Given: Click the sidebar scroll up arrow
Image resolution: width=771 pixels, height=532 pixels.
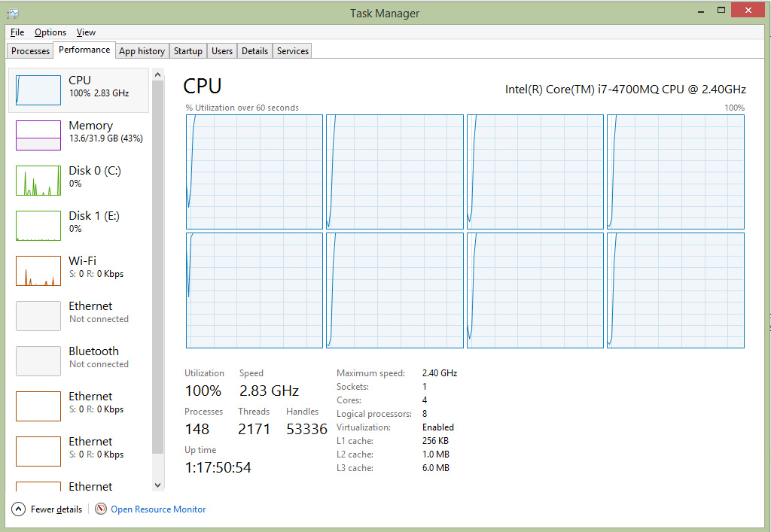Looking at the screenshot, I should tap(158, 74).
